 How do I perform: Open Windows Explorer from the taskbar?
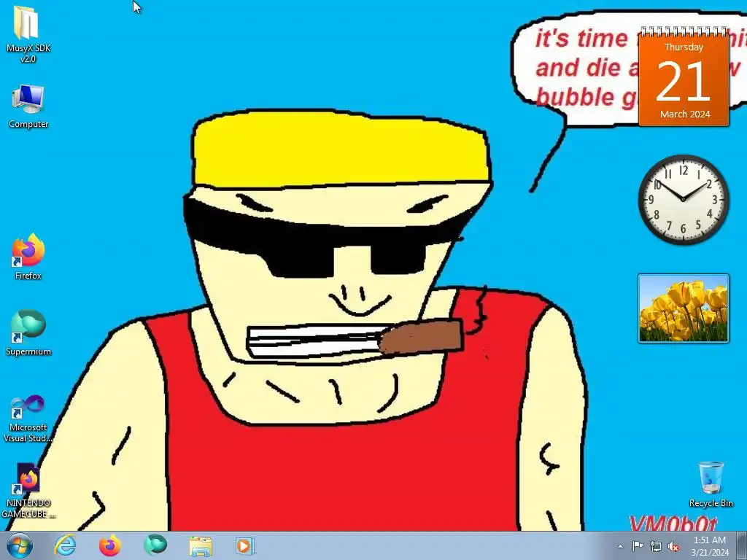(x=201, y=545)
